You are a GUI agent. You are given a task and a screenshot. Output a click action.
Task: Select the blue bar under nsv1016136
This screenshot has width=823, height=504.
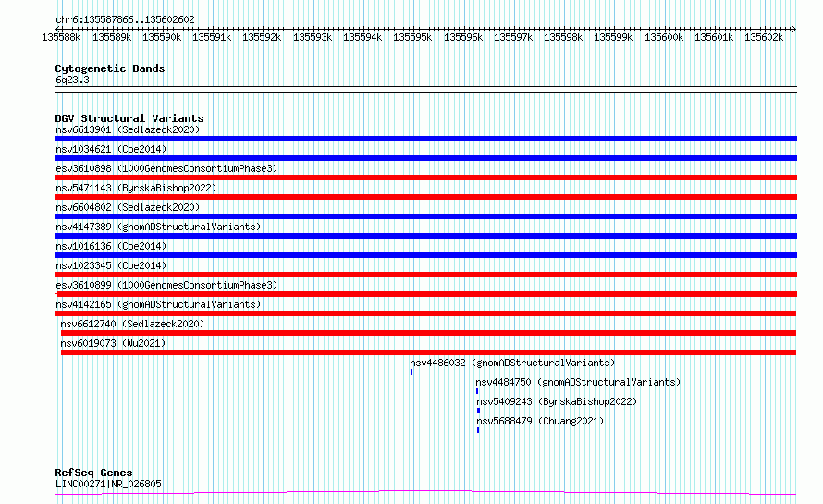coord(425,255)
